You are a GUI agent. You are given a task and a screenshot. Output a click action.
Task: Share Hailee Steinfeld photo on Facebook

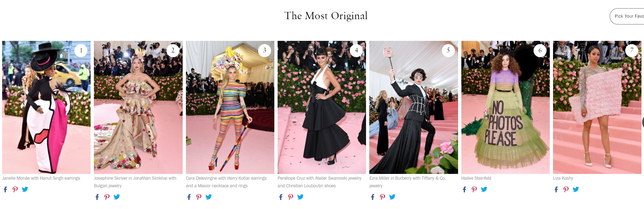point(465,189)
